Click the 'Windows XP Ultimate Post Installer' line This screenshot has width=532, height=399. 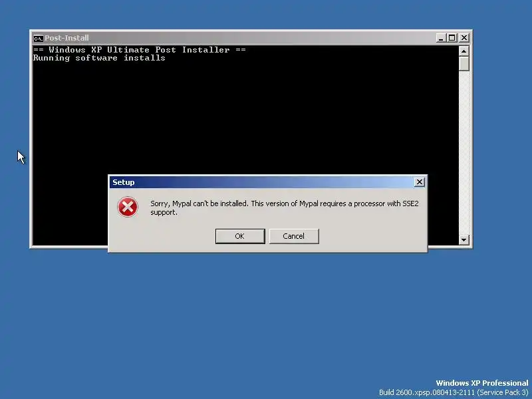(x=140, y=50)
